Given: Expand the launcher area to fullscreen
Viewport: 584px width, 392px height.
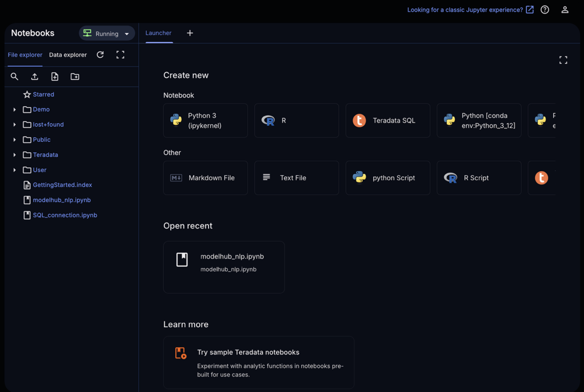Looking at the screenshot, I should pyautogui.click(x=563, y=60).
